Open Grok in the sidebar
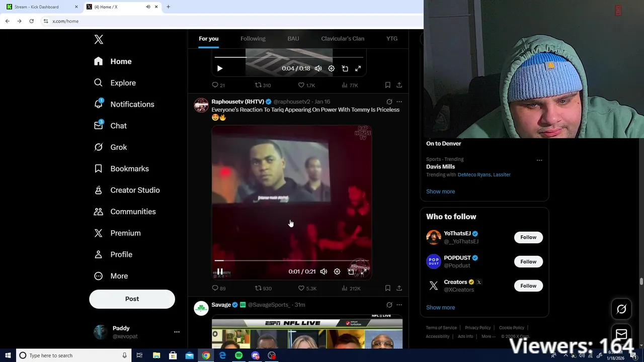Image resolution: width=644 pixels, height=362 pixels. coord(110,147)
